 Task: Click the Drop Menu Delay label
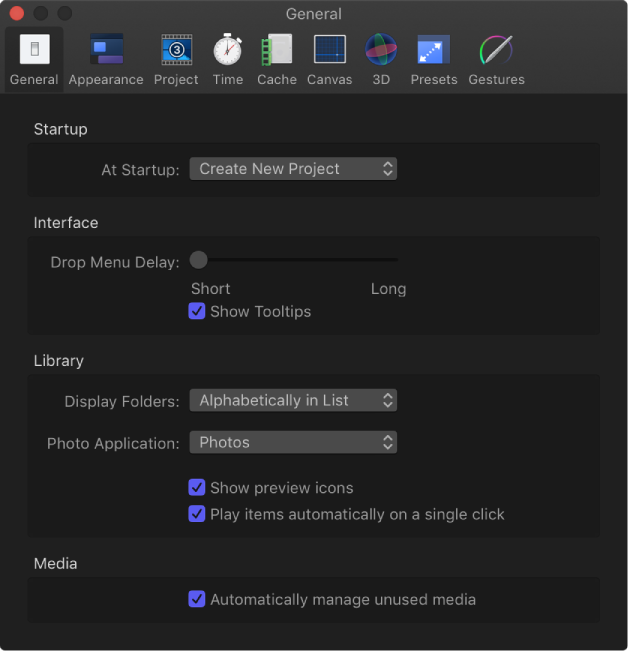coord(115,262)
